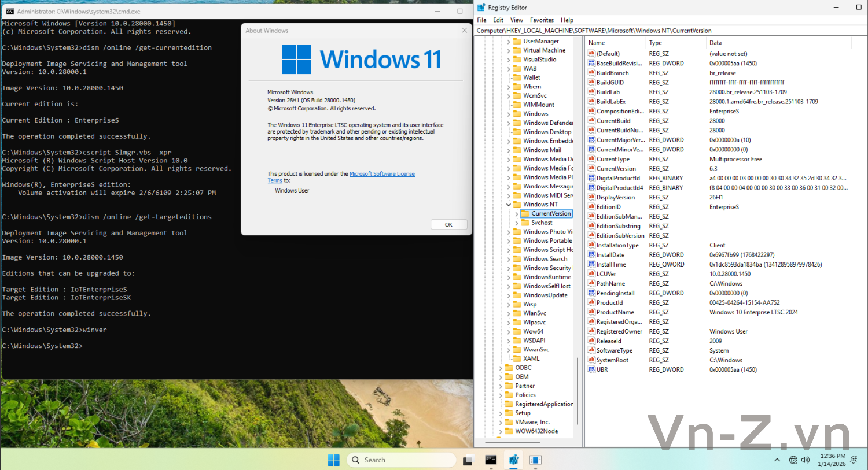Click the ProductName string value icon
868x470 pixels.
(x=591, y=312)
